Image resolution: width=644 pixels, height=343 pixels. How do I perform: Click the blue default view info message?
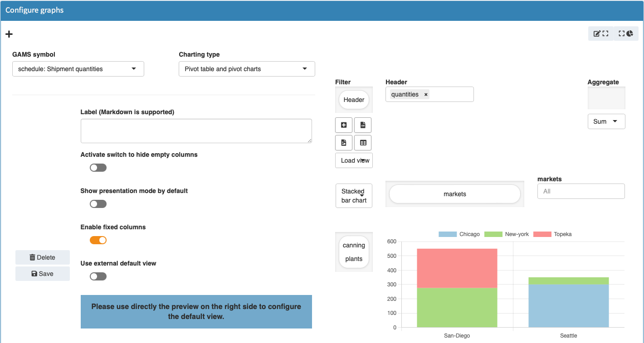(196, 312)
